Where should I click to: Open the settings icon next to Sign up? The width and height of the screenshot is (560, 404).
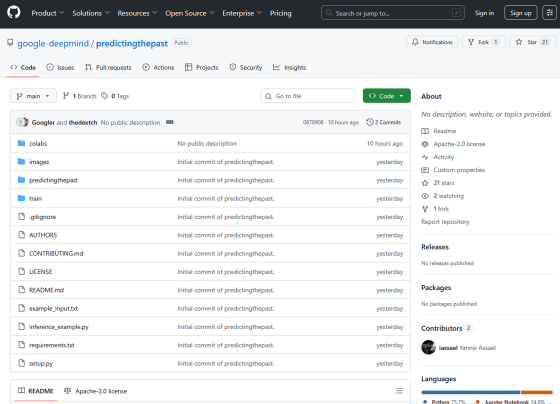[549, 13]
